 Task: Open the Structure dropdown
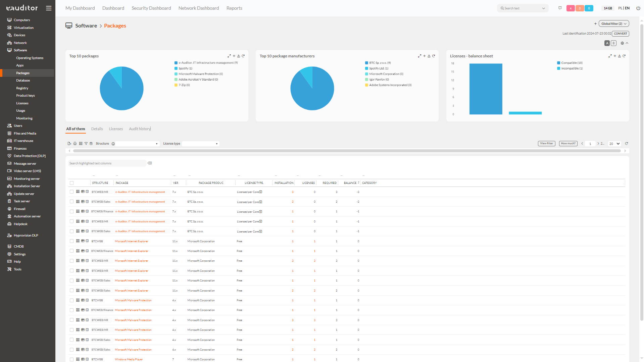(138, 144)
